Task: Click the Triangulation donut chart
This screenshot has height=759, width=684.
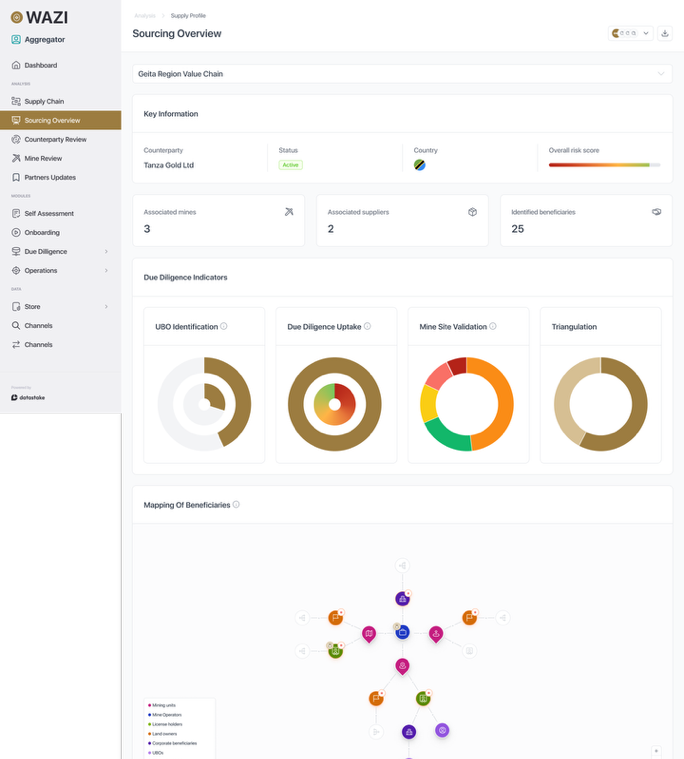Action: point(601,404)
